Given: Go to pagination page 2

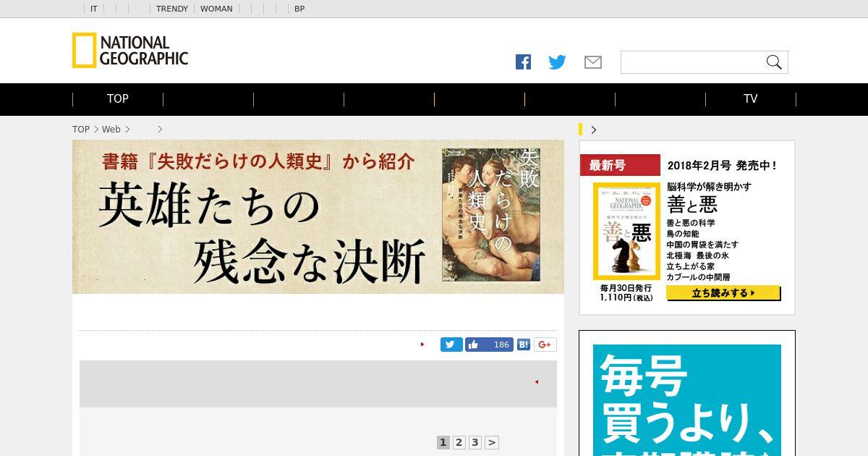Looking at the screenshot, I should (459, 442).
